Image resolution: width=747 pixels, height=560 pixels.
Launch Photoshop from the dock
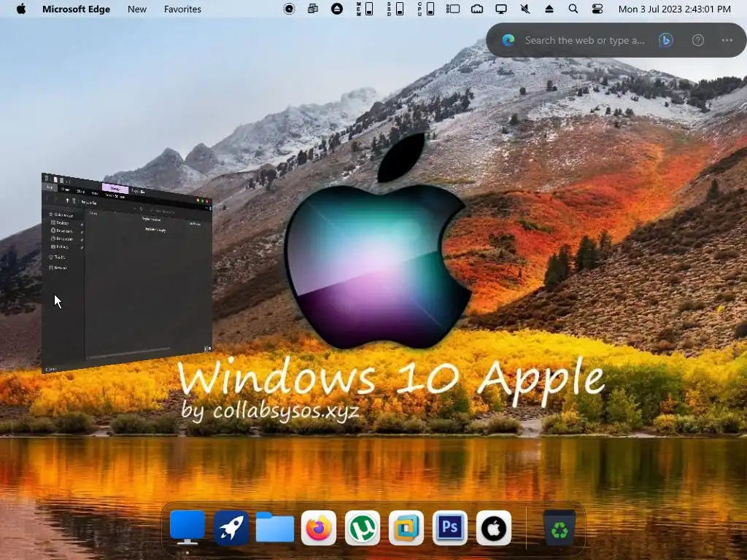point(450,528)
